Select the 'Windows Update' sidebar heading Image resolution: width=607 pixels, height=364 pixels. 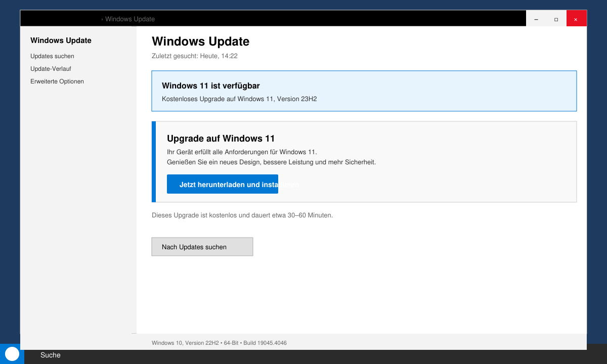[61, 40]
